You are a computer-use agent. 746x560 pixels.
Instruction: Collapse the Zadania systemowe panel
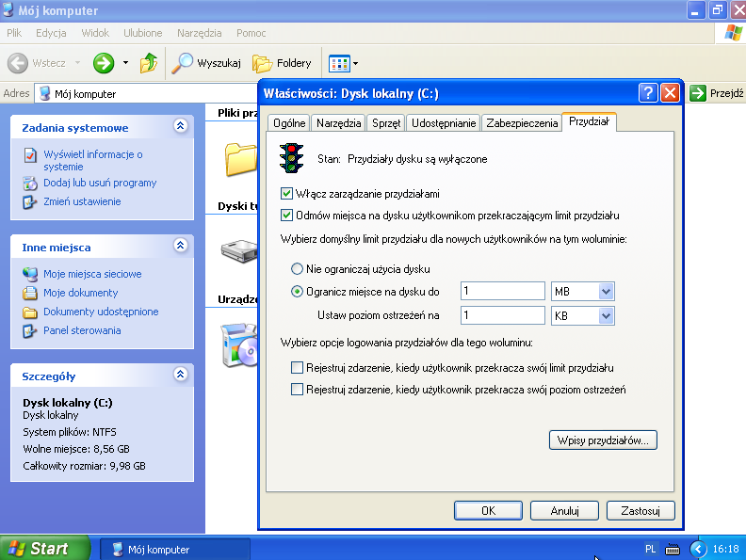coord(181,127)
